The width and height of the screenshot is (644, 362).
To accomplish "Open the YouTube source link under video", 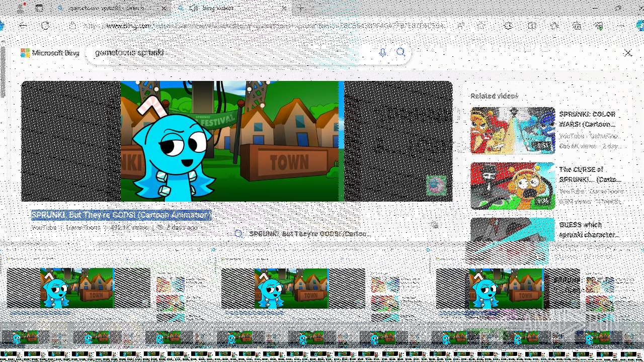I will 44,227.
